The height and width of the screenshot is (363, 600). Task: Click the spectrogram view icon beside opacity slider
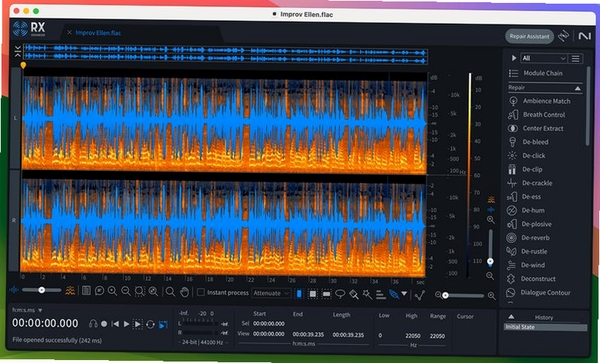pyautogui.click(x=70, y=291)
